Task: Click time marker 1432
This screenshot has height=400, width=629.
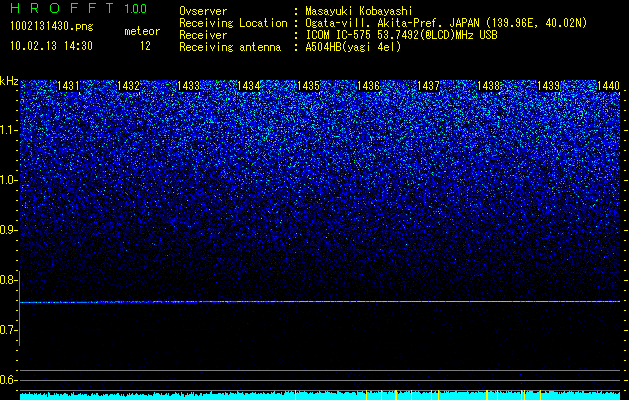Action: coord(128,86)
